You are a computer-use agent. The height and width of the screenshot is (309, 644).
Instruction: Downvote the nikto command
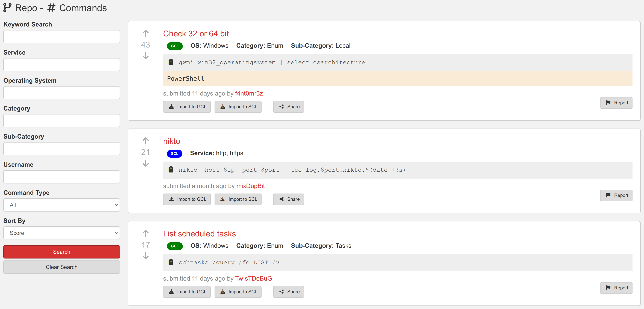click(x=145, y=163)
